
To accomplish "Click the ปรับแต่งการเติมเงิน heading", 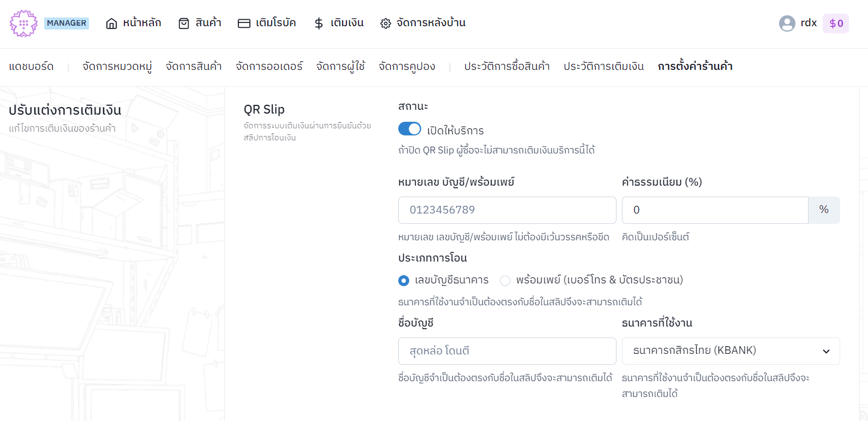I will tap(65, 110).
